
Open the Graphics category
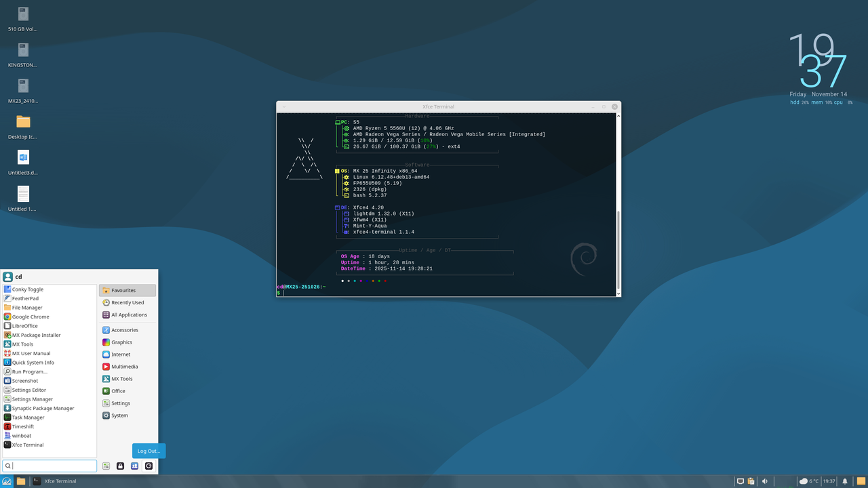coord(127,342)
